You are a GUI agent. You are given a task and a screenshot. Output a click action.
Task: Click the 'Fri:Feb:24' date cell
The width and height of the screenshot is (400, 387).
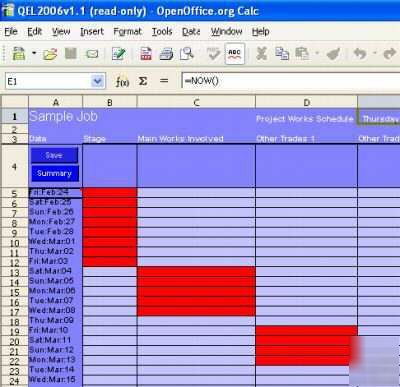click(56, 193)
